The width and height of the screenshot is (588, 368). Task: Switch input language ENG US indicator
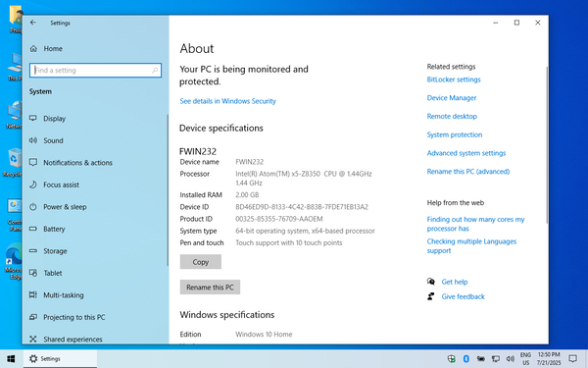pyautogui.click(x=525, y=358)
